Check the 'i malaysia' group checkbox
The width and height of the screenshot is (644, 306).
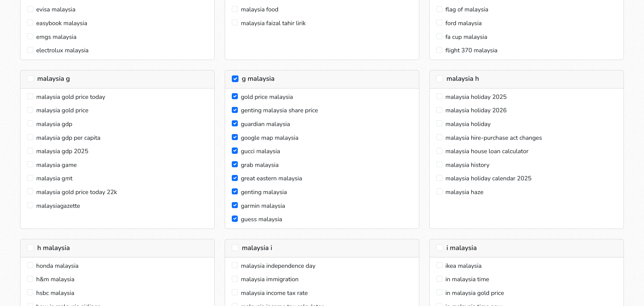coord(439,248)
